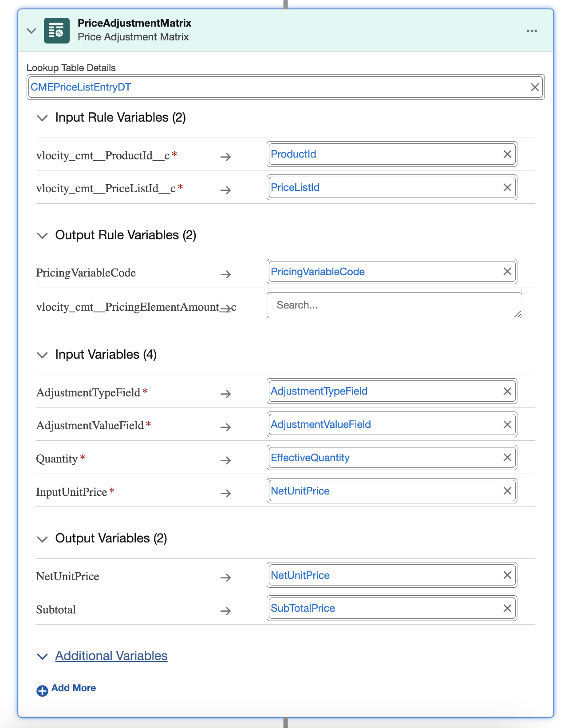Collapse Input Rule Variables section
Image resolution: width=576 pixels, height=728 pixels.
(42, 118)
